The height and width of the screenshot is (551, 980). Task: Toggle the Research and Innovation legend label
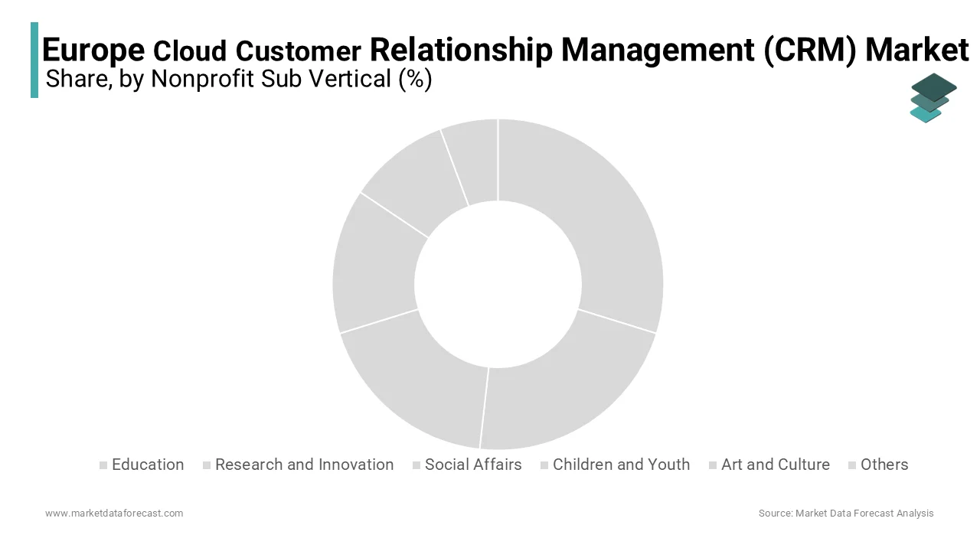304,465
